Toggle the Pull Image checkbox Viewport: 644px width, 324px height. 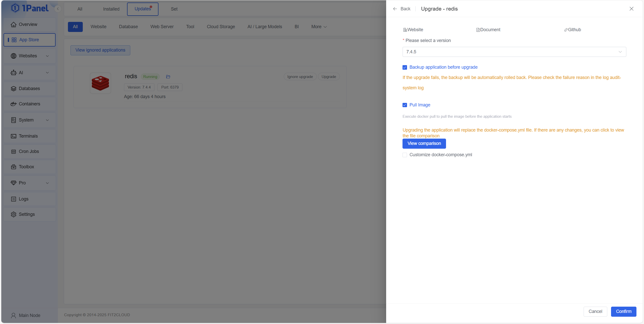[405, 105]
